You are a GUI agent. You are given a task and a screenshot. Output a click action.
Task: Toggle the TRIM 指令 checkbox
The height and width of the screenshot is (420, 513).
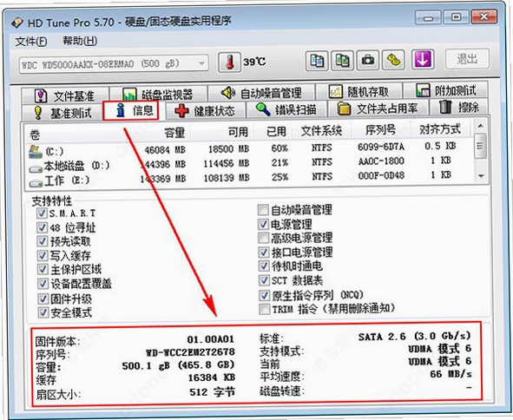264,309
